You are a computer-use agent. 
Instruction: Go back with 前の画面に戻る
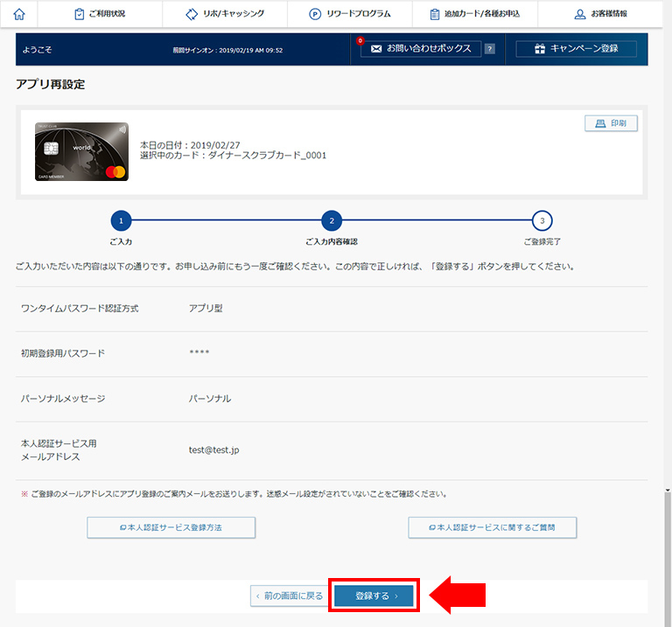click(x=290, y=596)
